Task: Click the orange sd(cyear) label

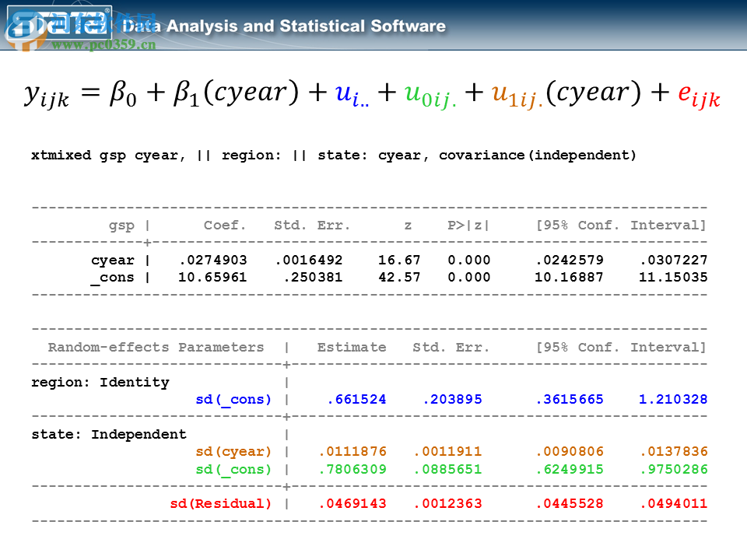Action: 234,451
